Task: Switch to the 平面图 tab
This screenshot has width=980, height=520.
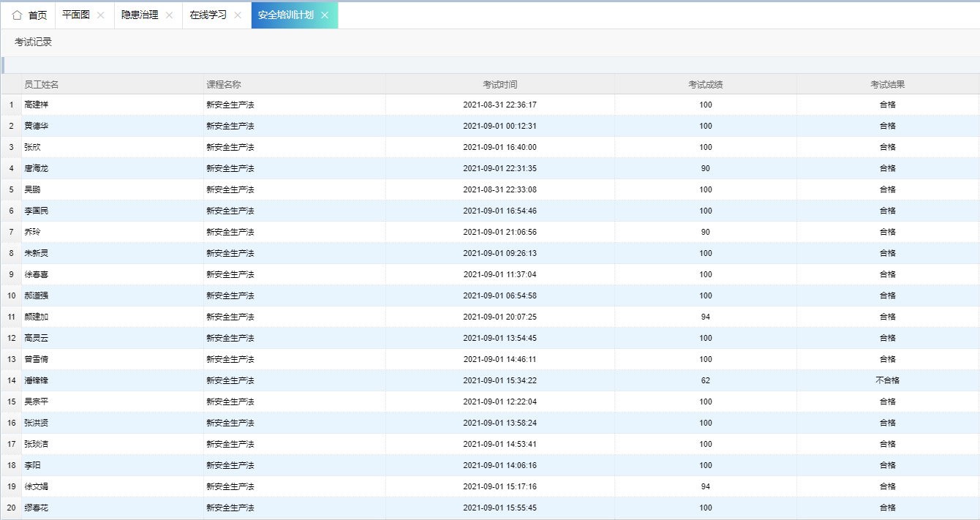Action: click(x=76, y=15)
